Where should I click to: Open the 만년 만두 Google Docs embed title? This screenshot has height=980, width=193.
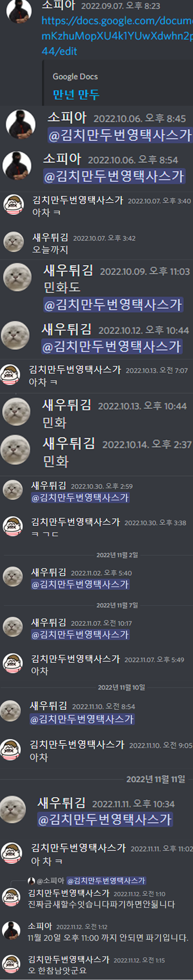pyautogui.click(x=76, y=94)
